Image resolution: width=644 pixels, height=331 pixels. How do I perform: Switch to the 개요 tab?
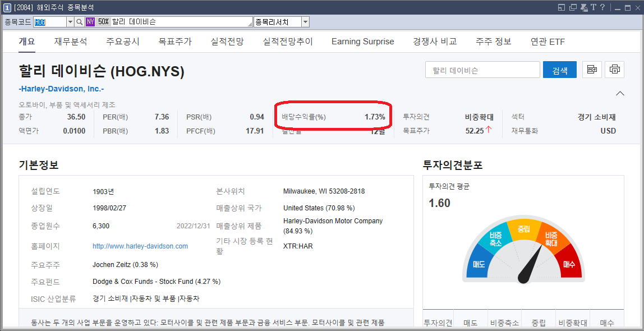tap(27, 42)
